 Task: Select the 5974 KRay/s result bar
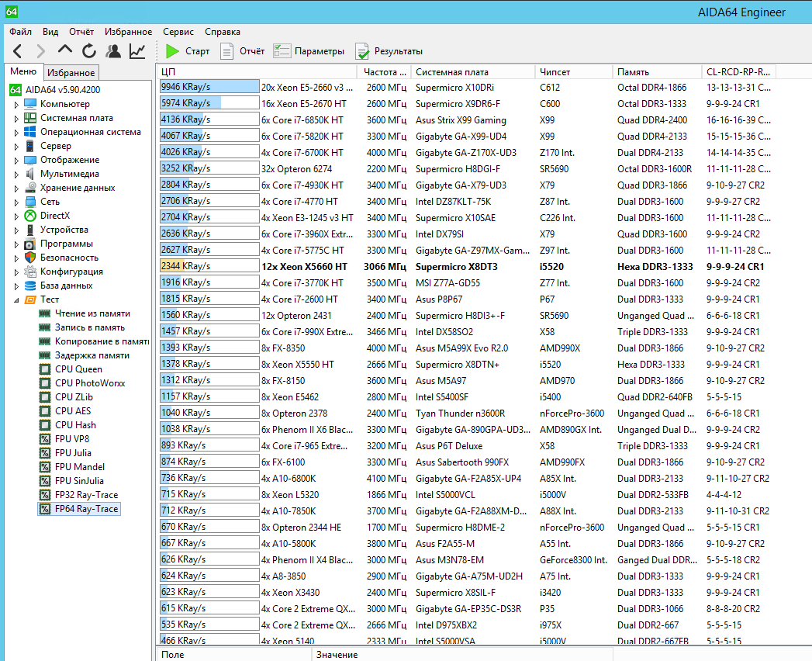209,103
